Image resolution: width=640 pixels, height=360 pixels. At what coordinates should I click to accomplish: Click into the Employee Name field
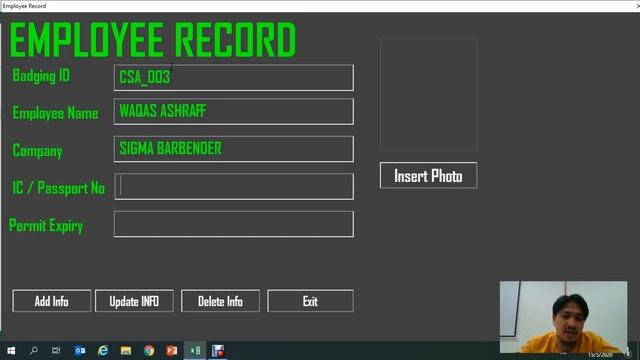coord(234,111)
